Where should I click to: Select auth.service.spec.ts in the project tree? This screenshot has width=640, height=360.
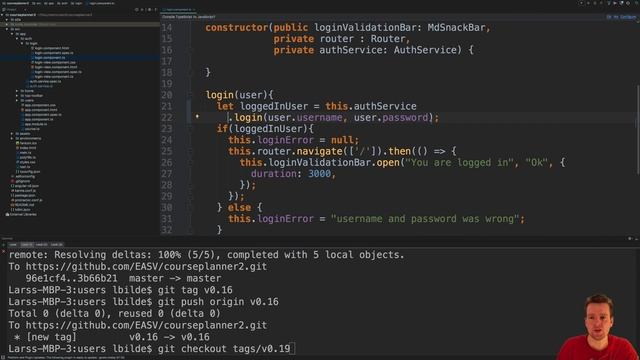point(44,81)
